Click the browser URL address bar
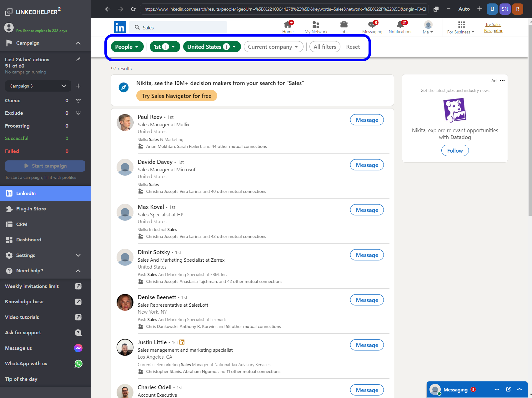The width and height of the screenshot is (532, 398). coord(284,9)
